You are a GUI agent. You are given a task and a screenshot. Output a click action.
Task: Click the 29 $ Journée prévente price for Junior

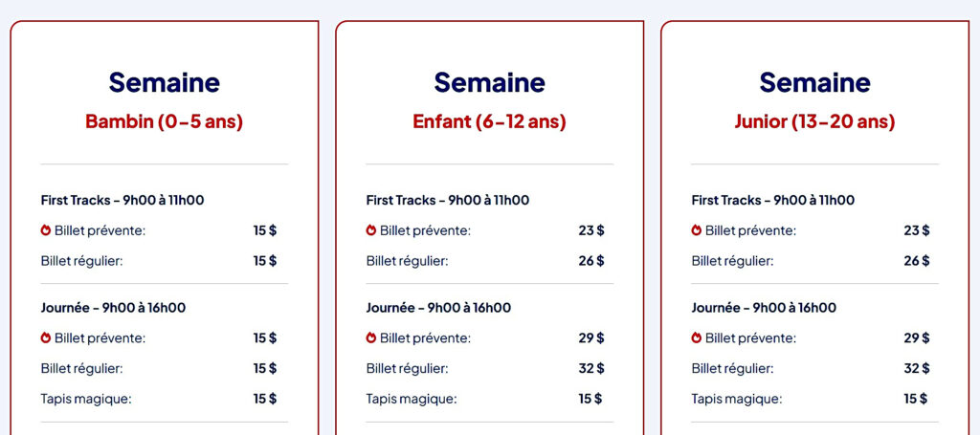pyautogui.click(x=916, y=337)
